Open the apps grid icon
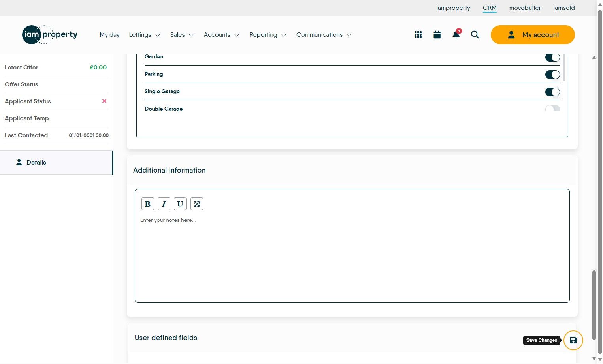The image size is (603, 364). coord(418,35)
